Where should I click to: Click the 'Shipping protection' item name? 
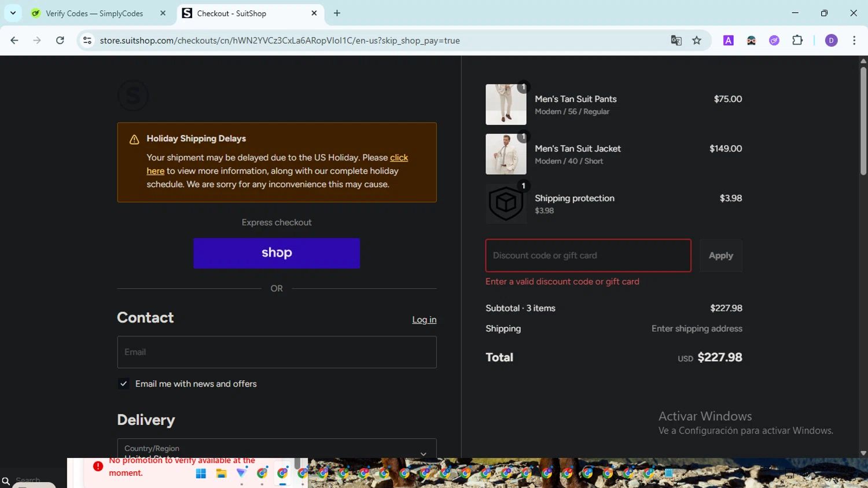(x=575, y=198)
